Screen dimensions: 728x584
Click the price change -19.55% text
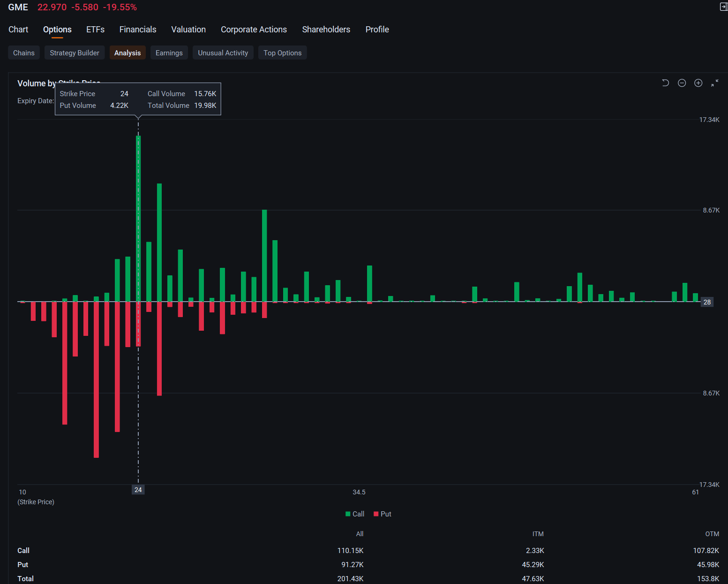coord(120,7)
